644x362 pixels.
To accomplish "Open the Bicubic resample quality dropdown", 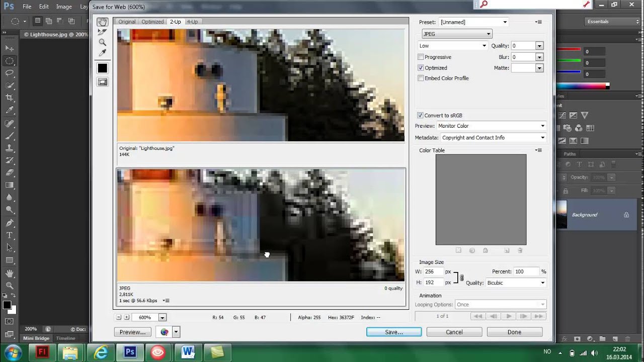I will pyautogui.click(x=516, y=283).
